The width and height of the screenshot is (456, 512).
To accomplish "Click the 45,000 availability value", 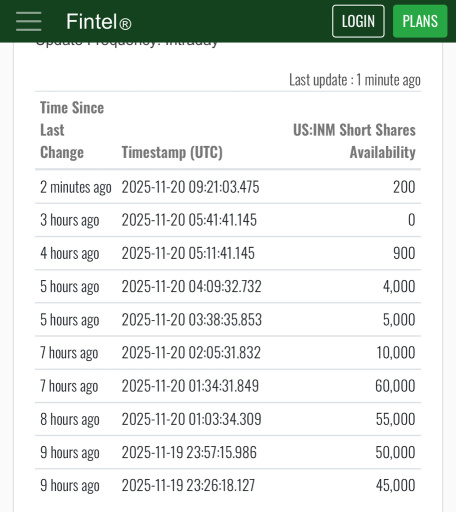I will [396, 485].
